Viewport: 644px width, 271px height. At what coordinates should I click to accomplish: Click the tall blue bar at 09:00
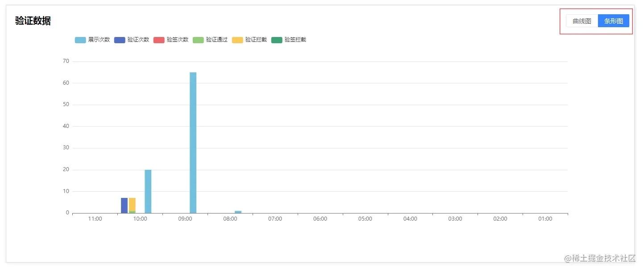coord(193,143)
